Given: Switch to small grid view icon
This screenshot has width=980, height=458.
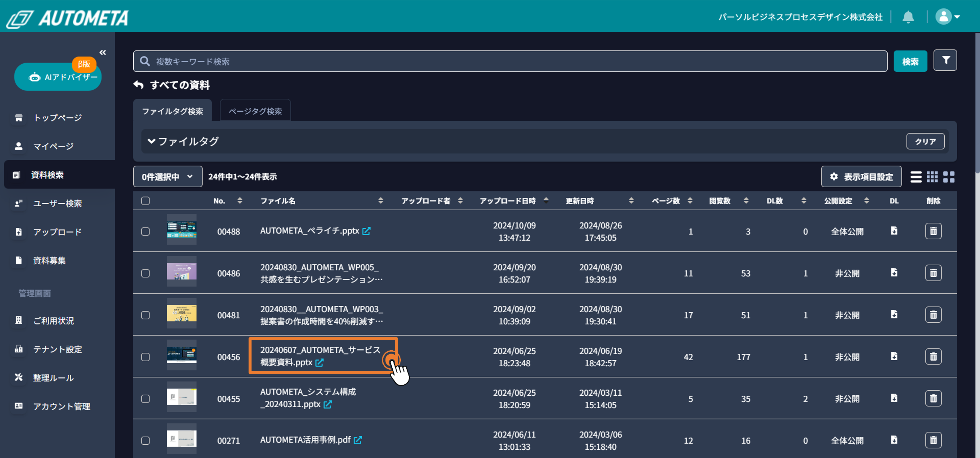Looking at the screenshot, I should click(x=932, y=177).
